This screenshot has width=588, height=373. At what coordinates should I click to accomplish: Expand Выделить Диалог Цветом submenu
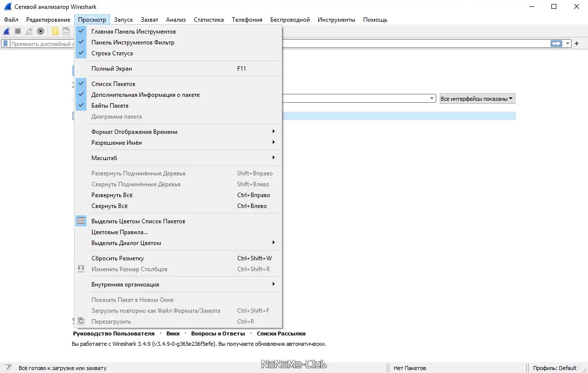(x=178, y=243)
